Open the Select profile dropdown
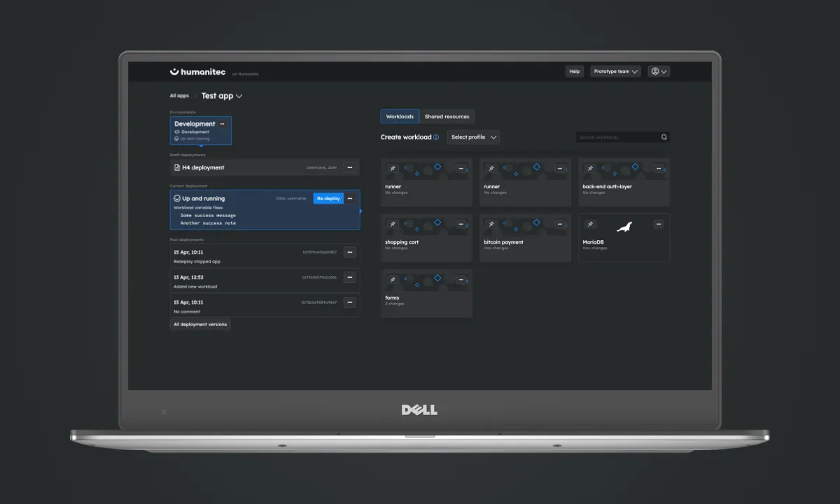840x504 pixels. pyautogui.click(x=473, y=137)
